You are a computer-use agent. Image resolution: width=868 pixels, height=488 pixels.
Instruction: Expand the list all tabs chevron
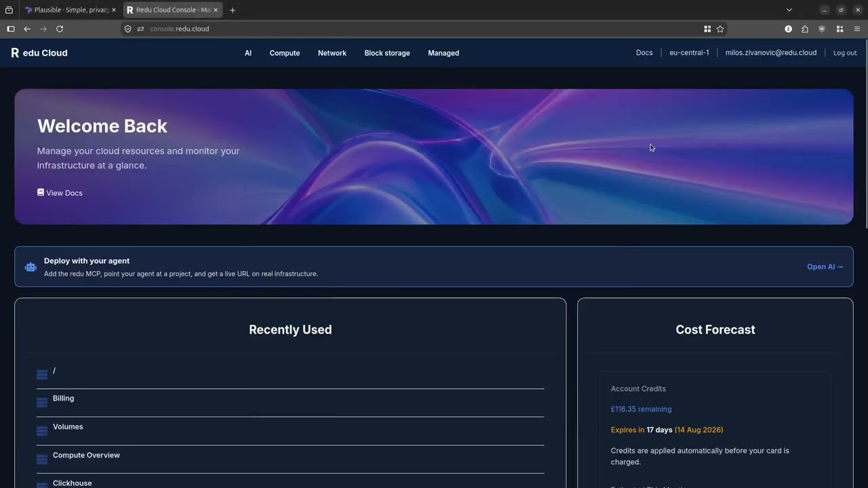pyautogui.click(x=789, y=10)
